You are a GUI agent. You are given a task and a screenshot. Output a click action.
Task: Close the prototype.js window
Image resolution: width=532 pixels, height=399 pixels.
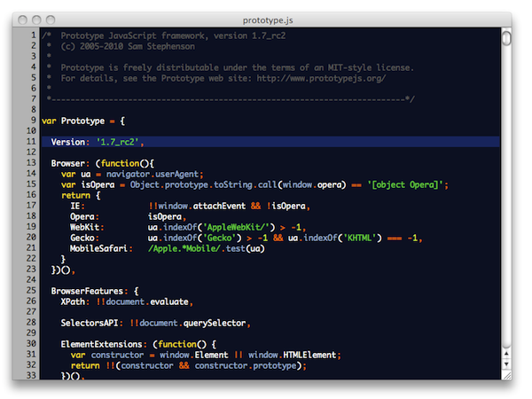[x=22, y=20]
